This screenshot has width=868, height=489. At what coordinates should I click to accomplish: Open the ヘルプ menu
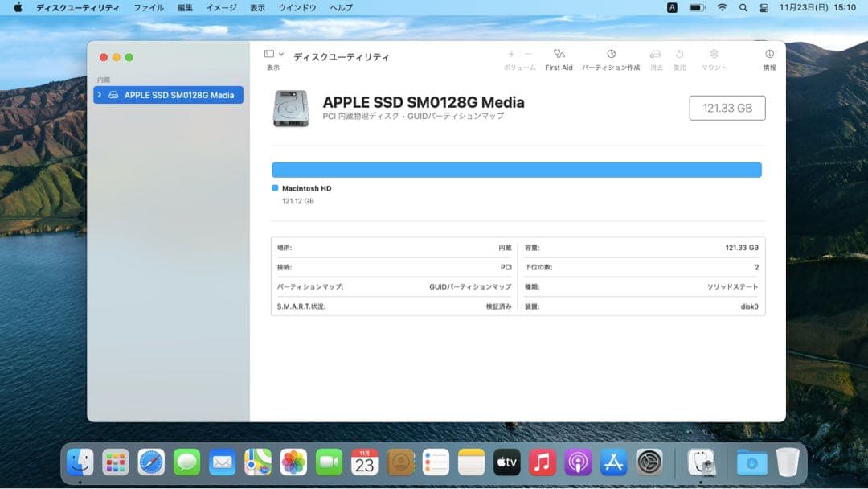click(340, 7)
